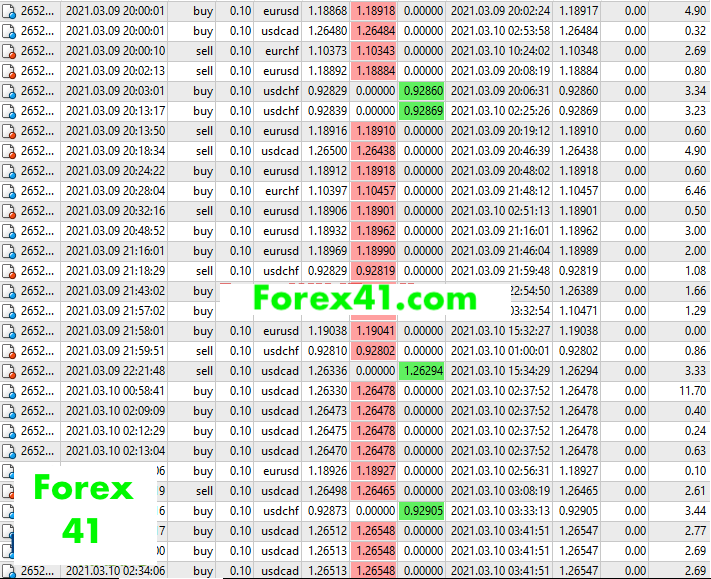
Task: Select the profit value "0.32"
Action: 695,31
